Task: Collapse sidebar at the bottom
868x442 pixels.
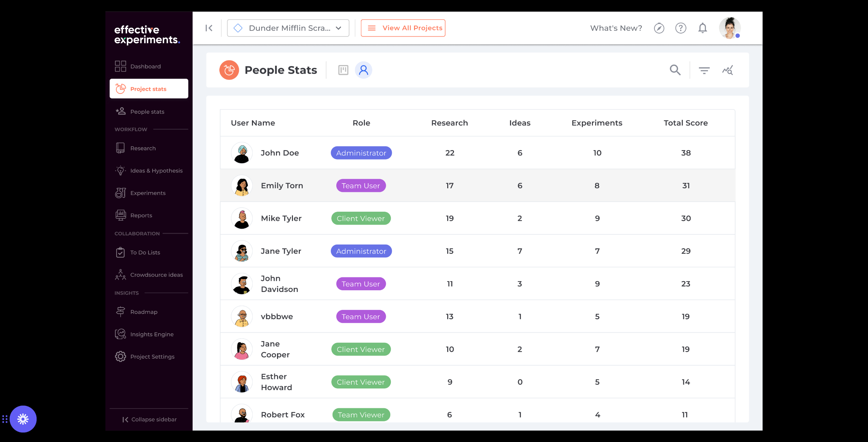Action: 149,419
